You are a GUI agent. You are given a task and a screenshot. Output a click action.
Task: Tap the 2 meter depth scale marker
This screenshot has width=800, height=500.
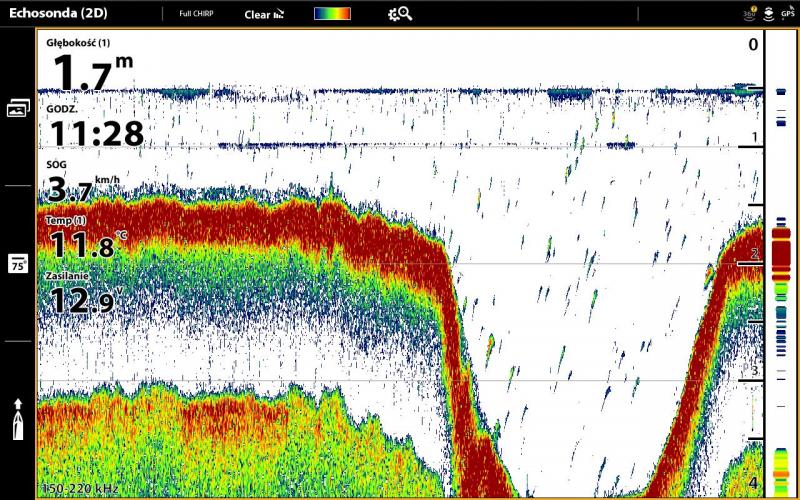754,256
